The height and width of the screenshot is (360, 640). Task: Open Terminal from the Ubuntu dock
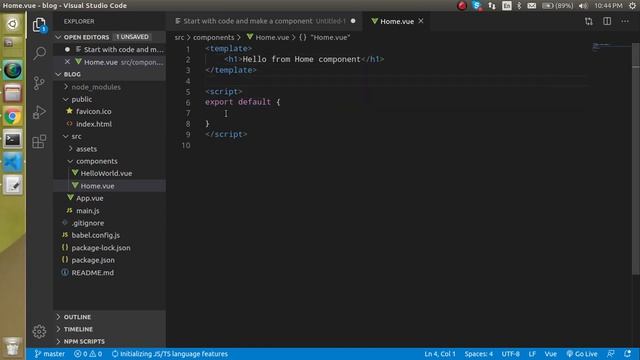(x=13, y=140)
